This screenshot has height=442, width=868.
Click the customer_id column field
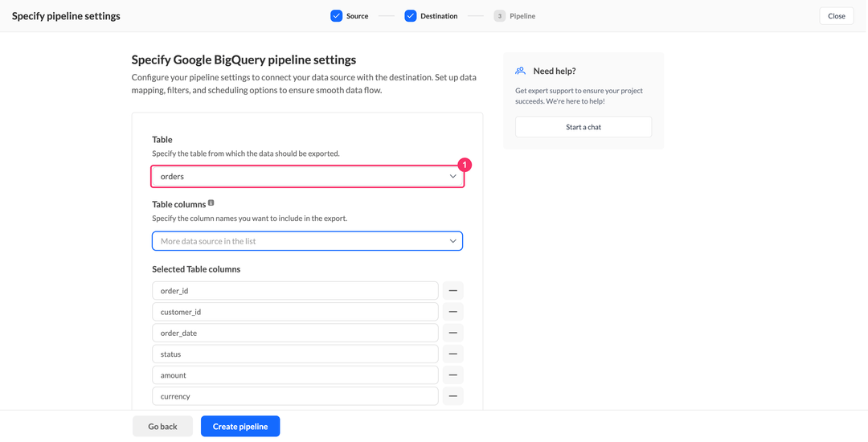coord(295,312)
